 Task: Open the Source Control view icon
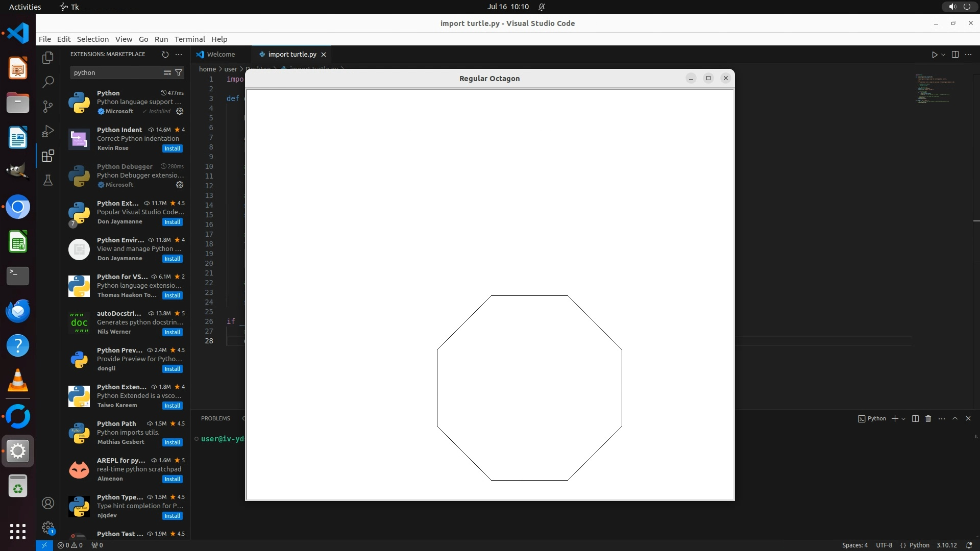tap(48, 106)
